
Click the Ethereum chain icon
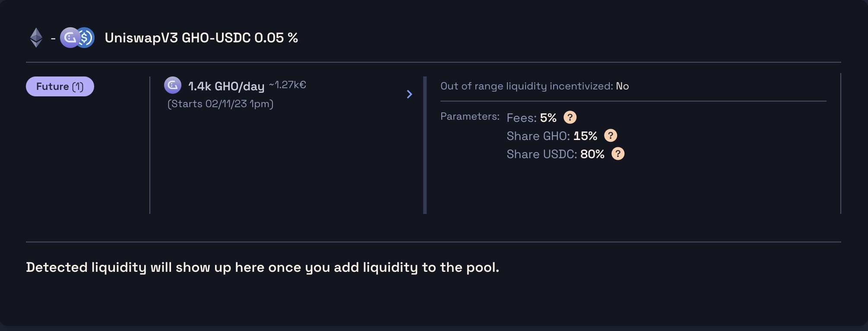pos(36,38)
